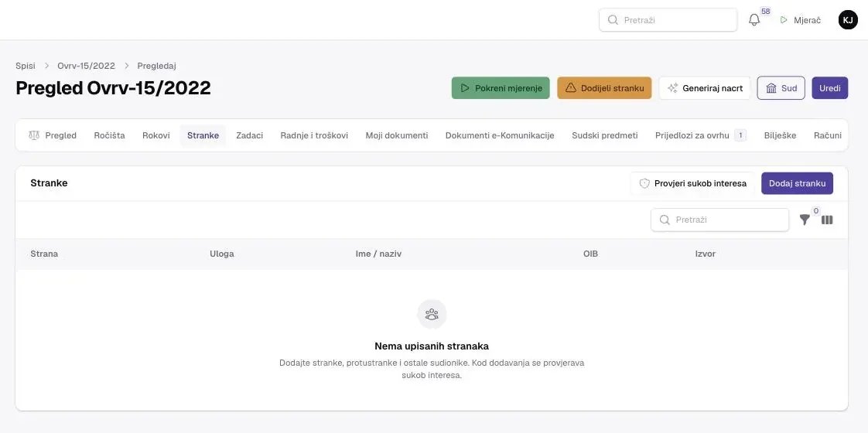Open the Računi tab
Image resolution: width=868 pixels, height=433 pixels.
(828, 135)
